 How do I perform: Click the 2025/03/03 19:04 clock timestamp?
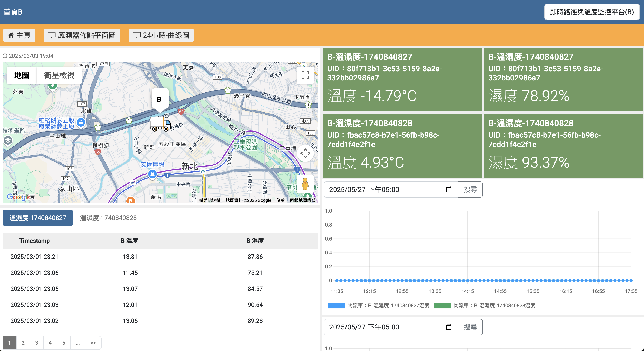[28, 56]
